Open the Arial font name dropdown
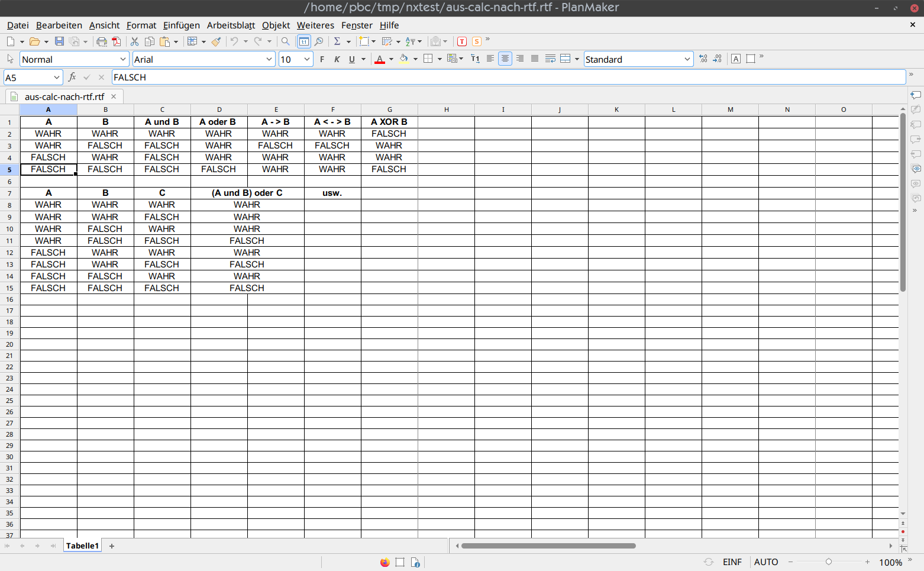This screenshot has width=924, height=571. point(269,59)
